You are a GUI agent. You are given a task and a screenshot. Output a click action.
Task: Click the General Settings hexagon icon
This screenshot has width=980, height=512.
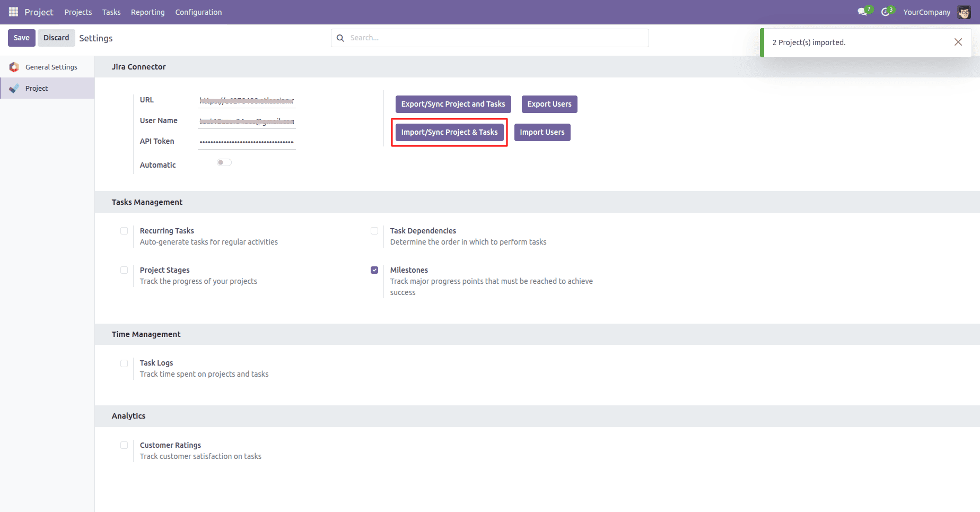point(14,67)
